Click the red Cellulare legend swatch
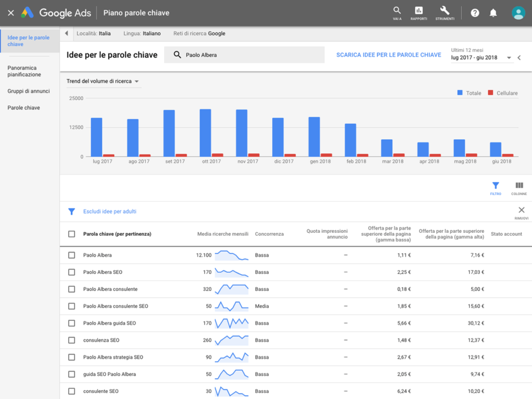The height and width of the screenshot is (399, 532). (x=490, y=92)
